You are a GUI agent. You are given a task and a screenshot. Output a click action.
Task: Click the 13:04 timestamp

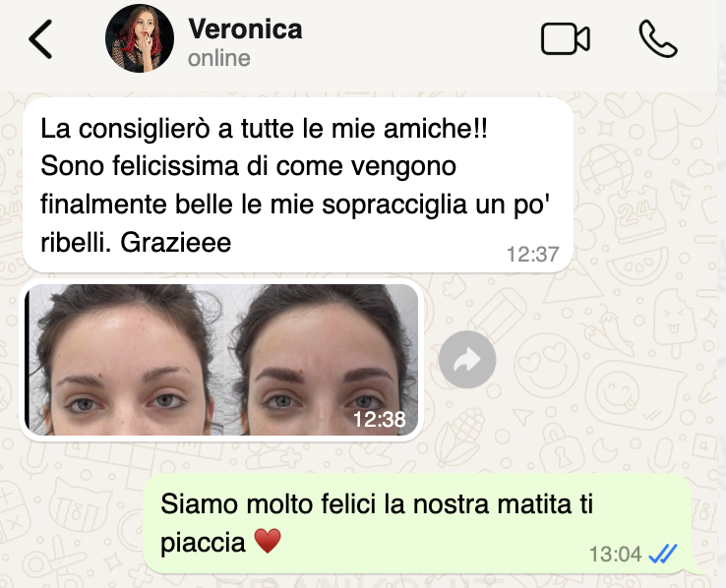tap(616, 555)
